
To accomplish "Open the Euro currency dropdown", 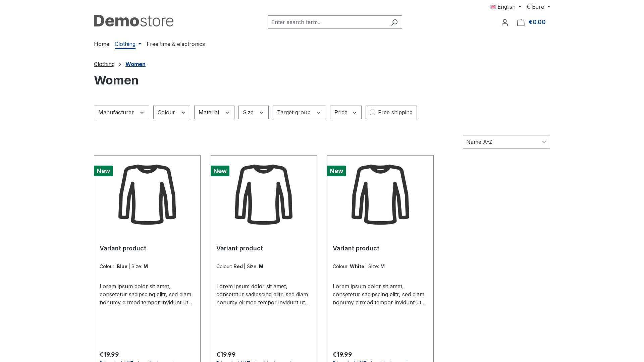I will (x=538, y=7).
